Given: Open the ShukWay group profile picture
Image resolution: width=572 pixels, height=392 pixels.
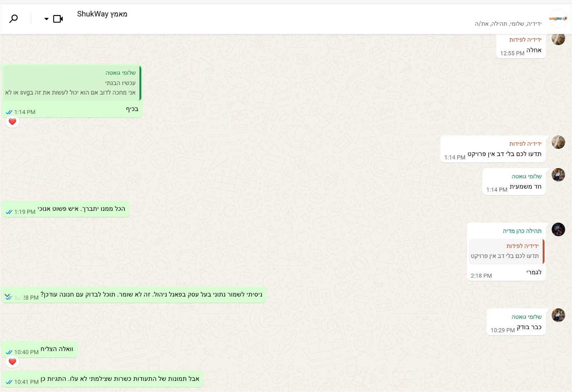Looking at the screenshot, I should [558, 19].
